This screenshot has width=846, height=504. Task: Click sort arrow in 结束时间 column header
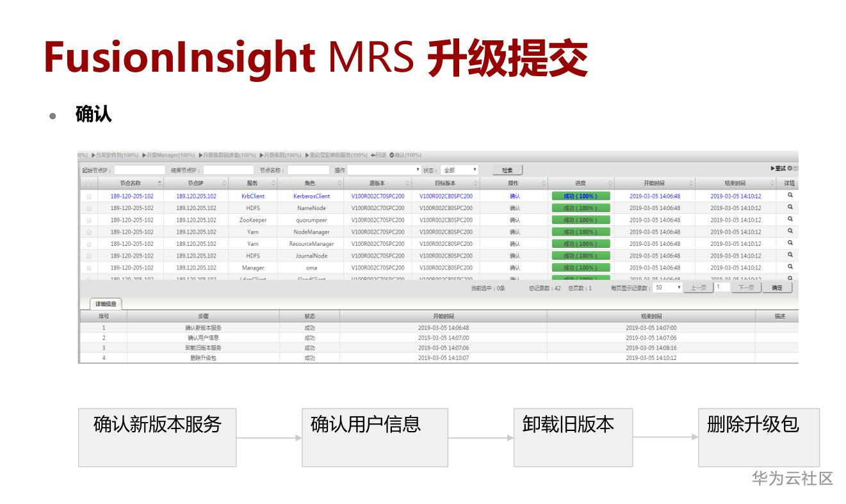click(772, 184)
